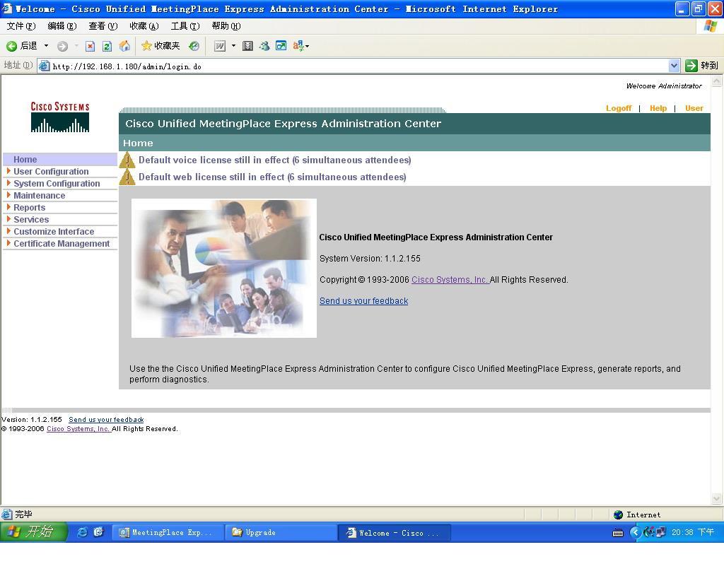Click the IE Back arrow icon

point(11,46)
